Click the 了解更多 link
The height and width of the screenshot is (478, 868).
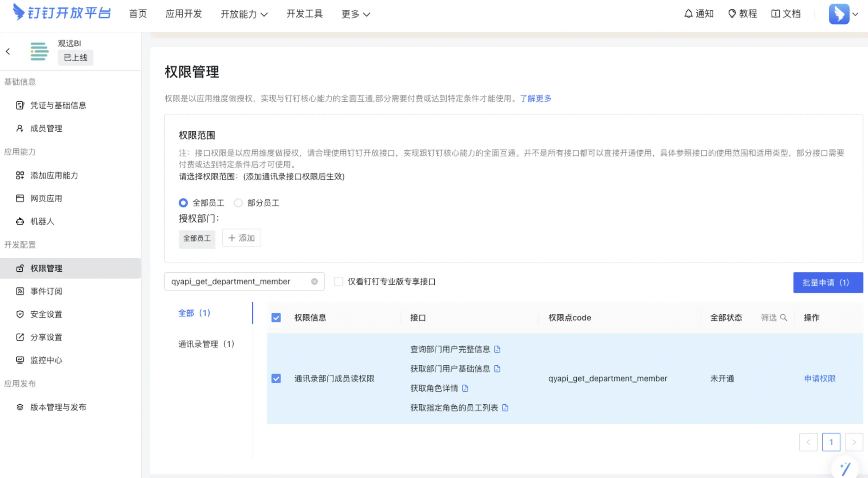pyautogui.click(x=535, y=98)
